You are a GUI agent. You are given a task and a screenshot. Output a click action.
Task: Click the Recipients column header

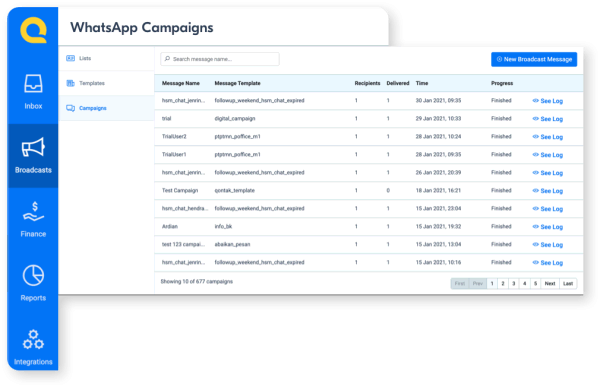367,83
